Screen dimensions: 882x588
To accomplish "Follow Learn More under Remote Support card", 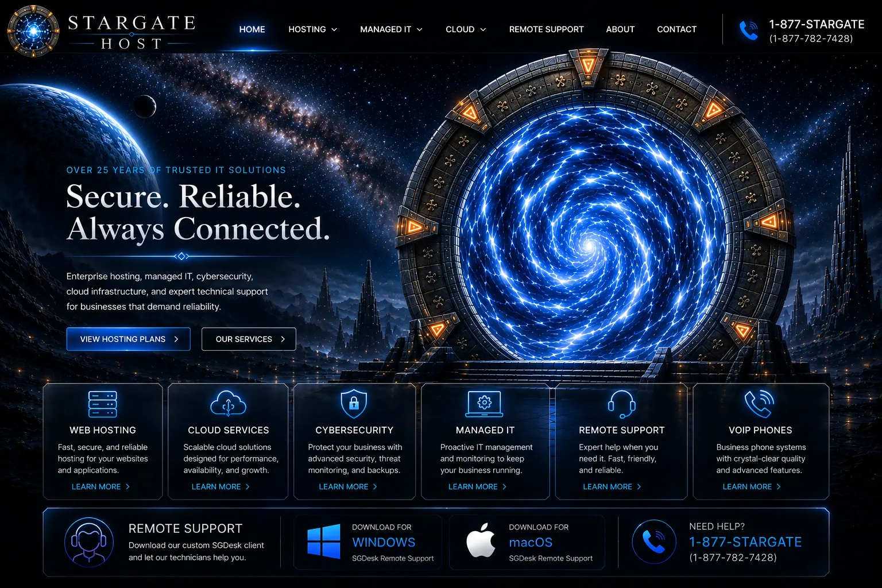I will pyautogui.click(x=612, y=487).
